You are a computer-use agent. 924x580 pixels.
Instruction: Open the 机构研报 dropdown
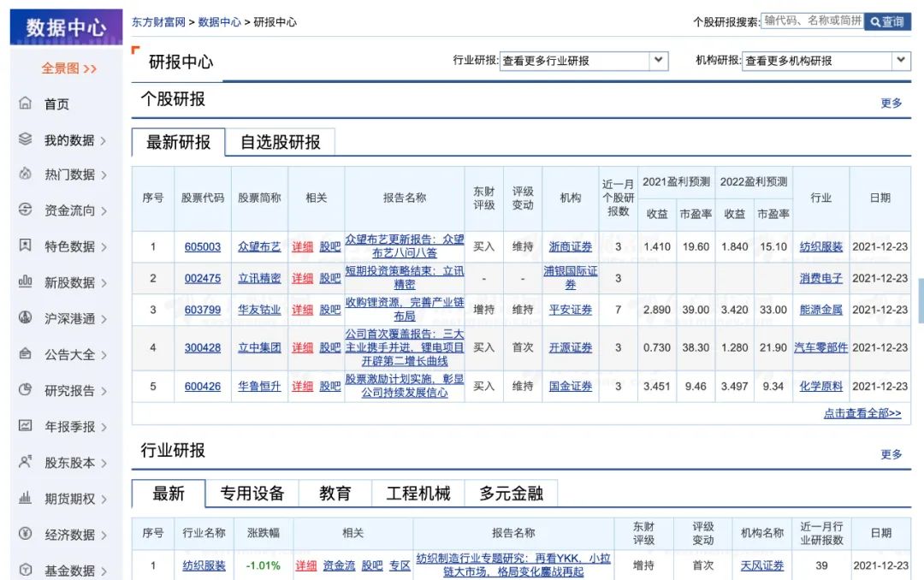[x=826, y=61]
